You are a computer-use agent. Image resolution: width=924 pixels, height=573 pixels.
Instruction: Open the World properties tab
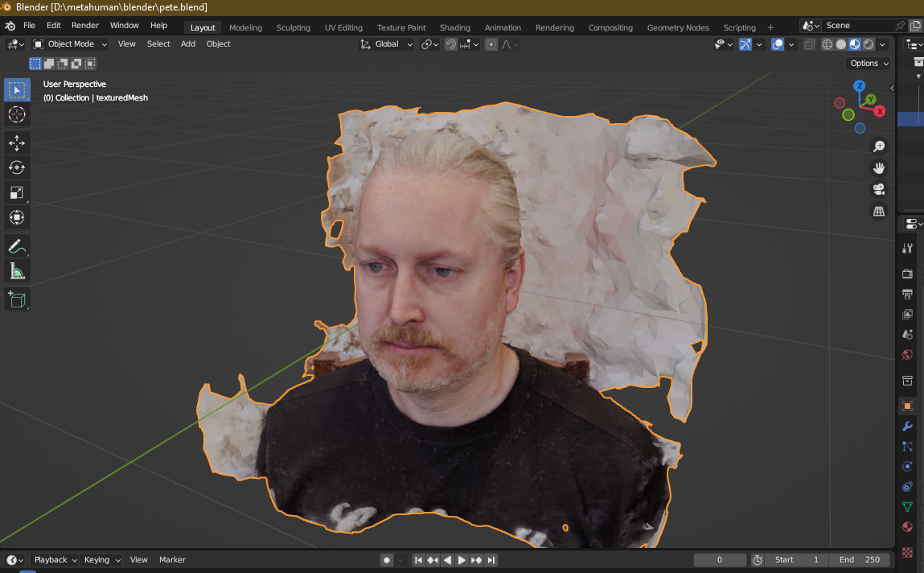[x=907, y=354]
